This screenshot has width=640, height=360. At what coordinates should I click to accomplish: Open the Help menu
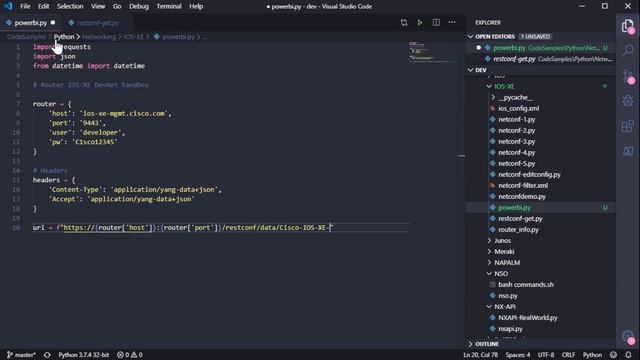tap(196, 6)
